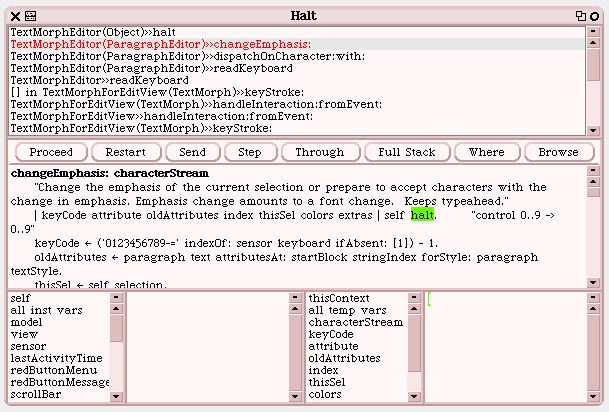Click receiver list scroll down arrow

(x=116, y=396)
